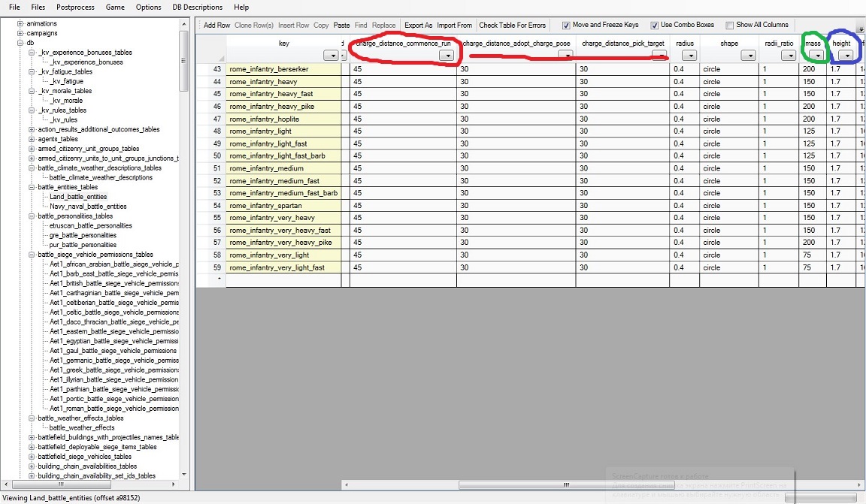Toggle Use Combo Boxes checkbox
Image resolution: width=866 pixels, height=504 pixels.
[655, 26]
